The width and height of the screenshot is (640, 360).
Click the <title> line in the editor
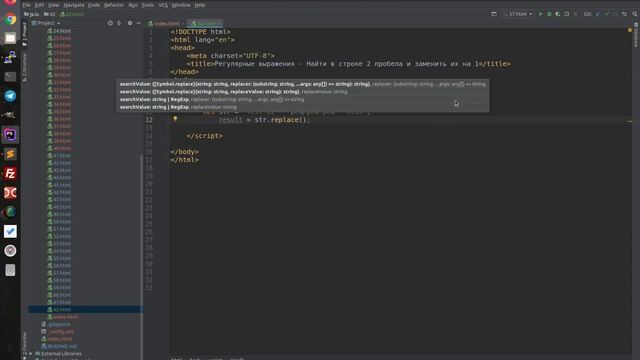click(349, 64)
